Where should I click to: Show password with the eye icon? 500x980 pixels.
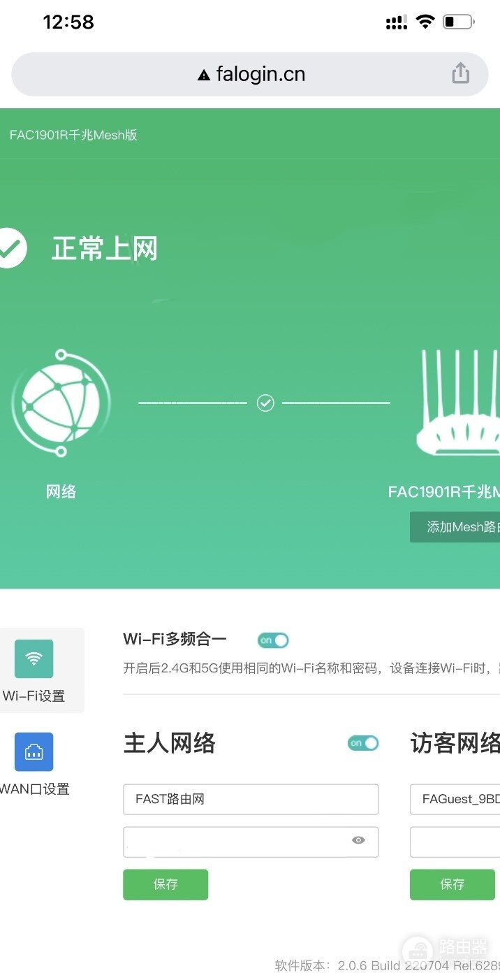(358, 840)
